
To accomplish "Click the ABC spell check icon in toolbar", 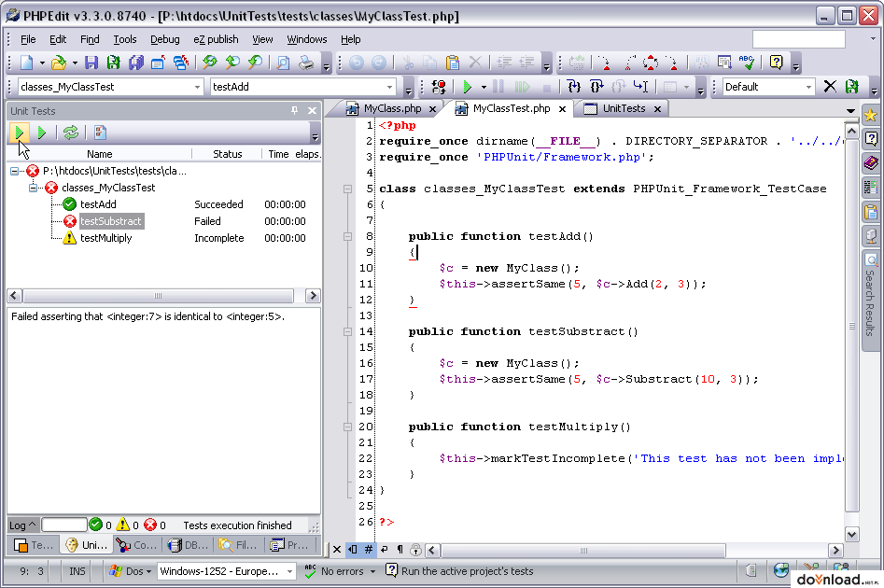I will pos(747,63).
